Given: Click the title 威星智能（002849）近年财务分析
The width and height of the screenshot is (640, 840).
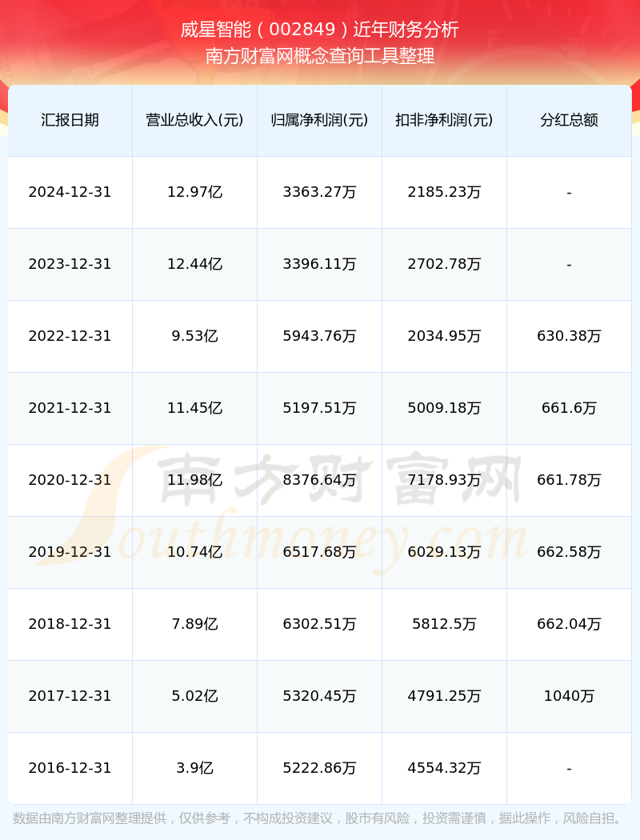Looking at the screenshot, I should (320, 30).
